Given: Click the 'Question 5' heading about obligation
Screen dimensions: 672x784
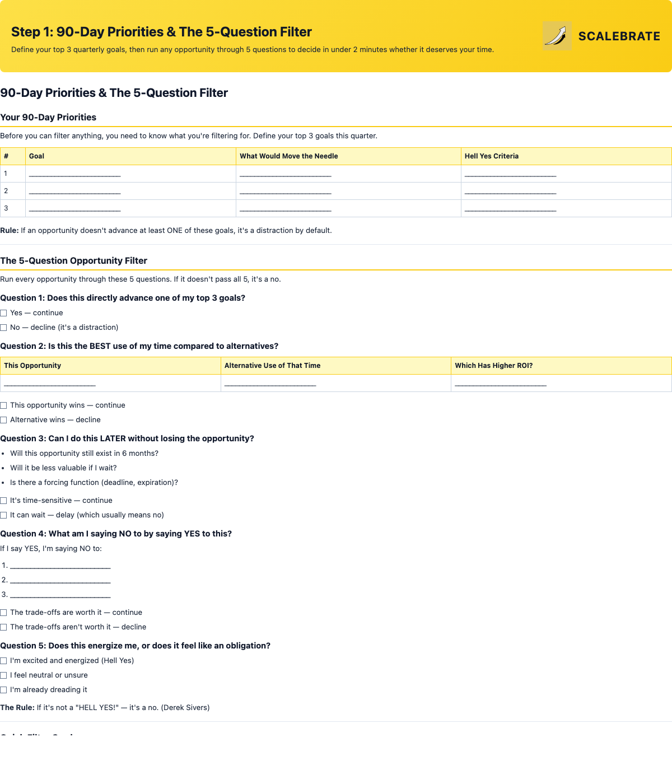Looking at the screenshot, I should pos(135,646).
